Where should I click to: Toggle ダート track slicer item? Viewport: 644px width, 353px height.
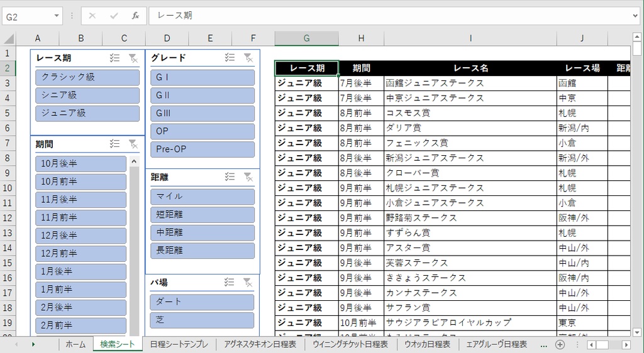202,301
